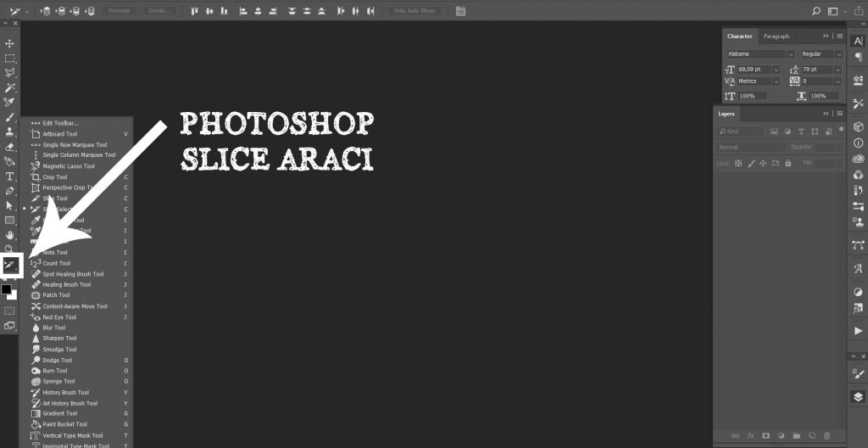Toggle Quick Mask mode icon
868x448 pixels.
click(x=9, y=311)
